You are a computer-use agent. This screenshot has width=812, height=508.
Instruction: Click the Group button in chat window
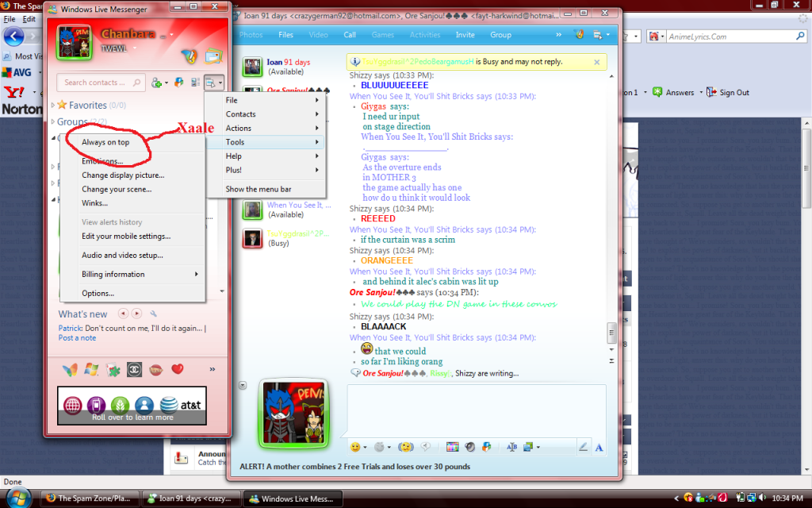pyautogui.click(x=501, y=35)
